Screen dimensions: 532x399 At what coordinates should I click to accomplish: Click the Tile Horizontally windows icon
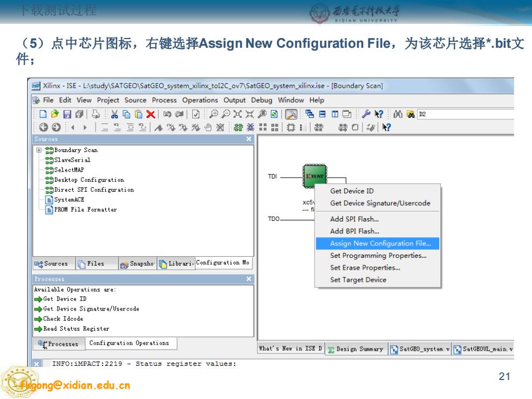[322, 114]
